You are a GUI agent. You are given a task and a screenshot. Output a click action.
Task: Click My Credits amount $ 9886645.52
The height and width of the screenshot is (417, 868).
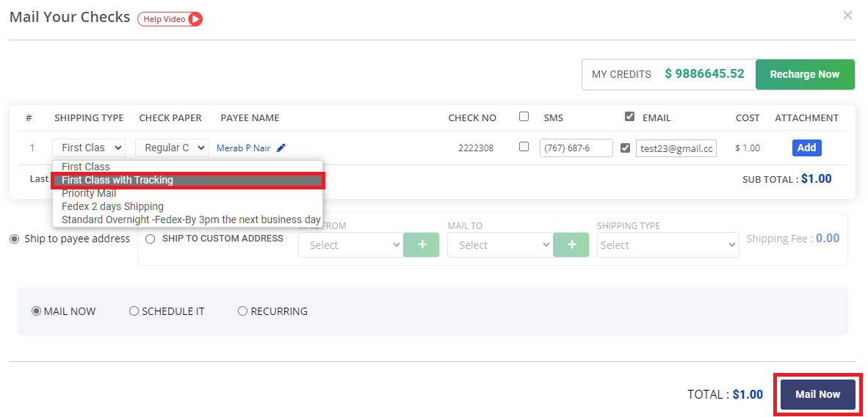coord(705,73)
